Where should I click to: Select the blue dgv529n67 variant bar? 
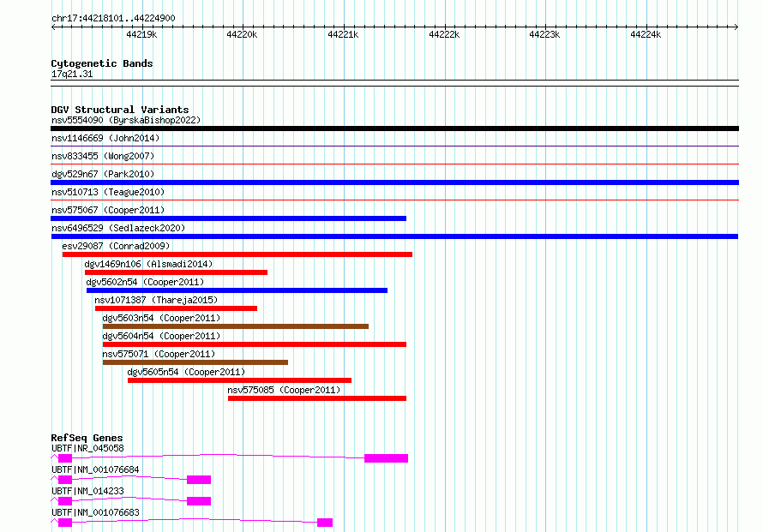point(394,182)
